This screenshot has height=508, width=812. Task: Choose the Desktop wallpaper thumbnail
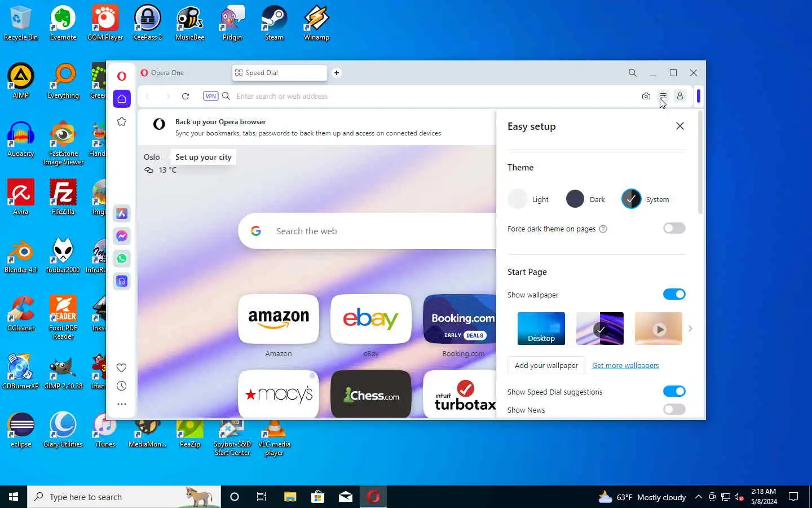541,329
